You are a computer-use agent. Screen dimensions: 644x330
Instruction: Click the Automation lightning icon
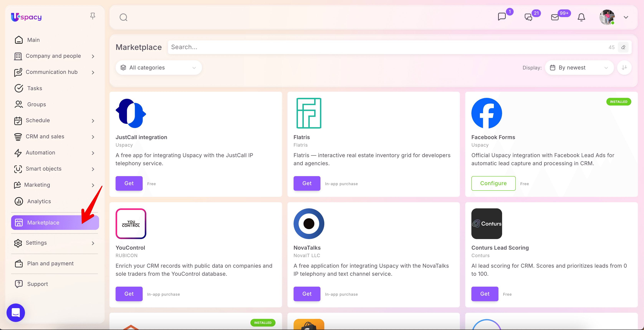tap(18, 153)
